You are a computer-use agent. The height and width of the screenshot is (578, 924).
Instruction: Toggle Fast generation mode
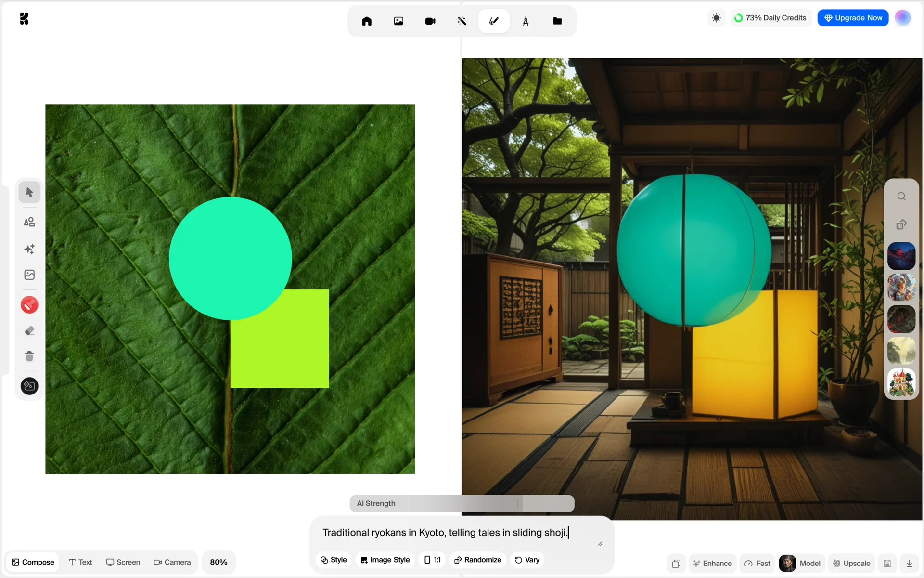pyautogui.click(x=757, y=563)
